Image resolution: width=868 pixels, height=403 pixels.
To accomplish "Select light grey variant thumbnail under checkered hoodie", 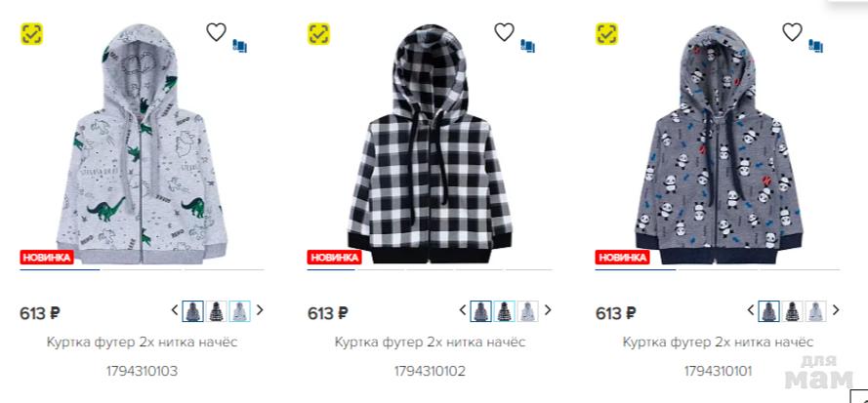I will tap(527, 311).
